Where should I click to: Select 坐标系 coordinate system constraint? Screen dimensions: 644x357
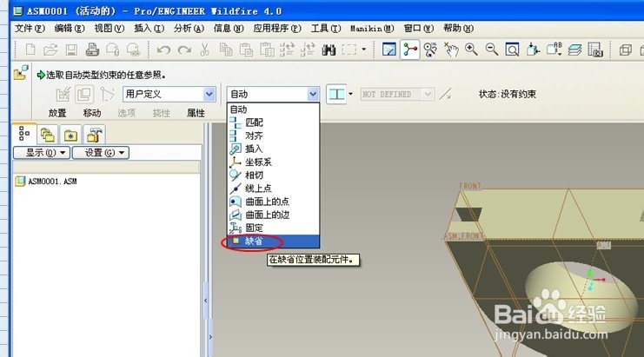click(x=273, y=162)
